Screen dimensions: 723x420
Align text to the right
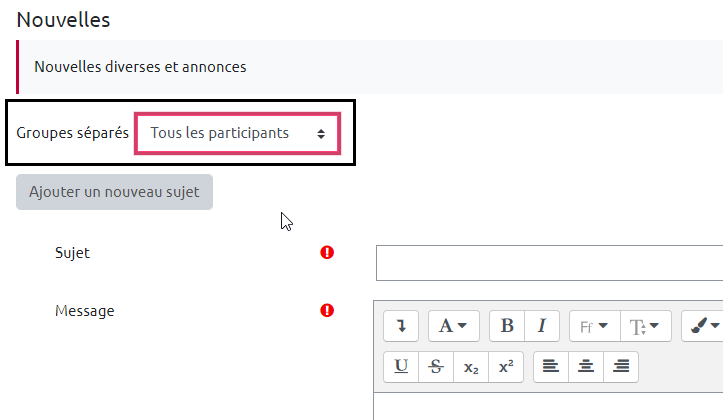pos(621,367)
